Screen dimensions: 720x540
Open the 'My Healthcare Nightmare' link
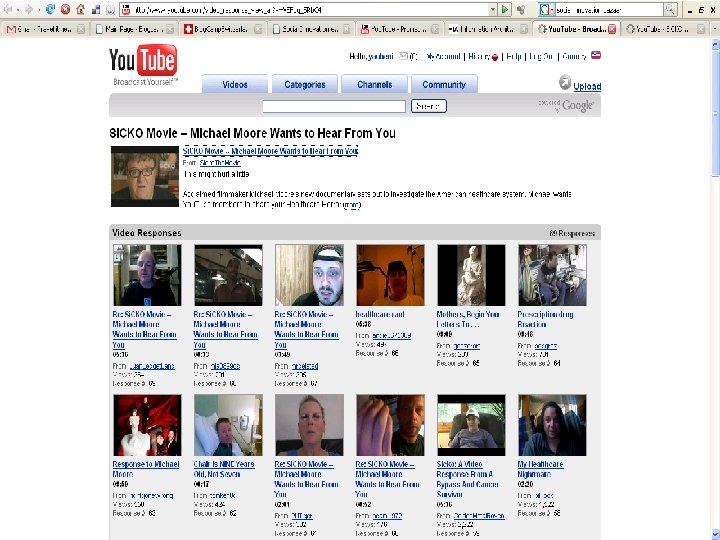pyautogui.click(x=540, y=469)
